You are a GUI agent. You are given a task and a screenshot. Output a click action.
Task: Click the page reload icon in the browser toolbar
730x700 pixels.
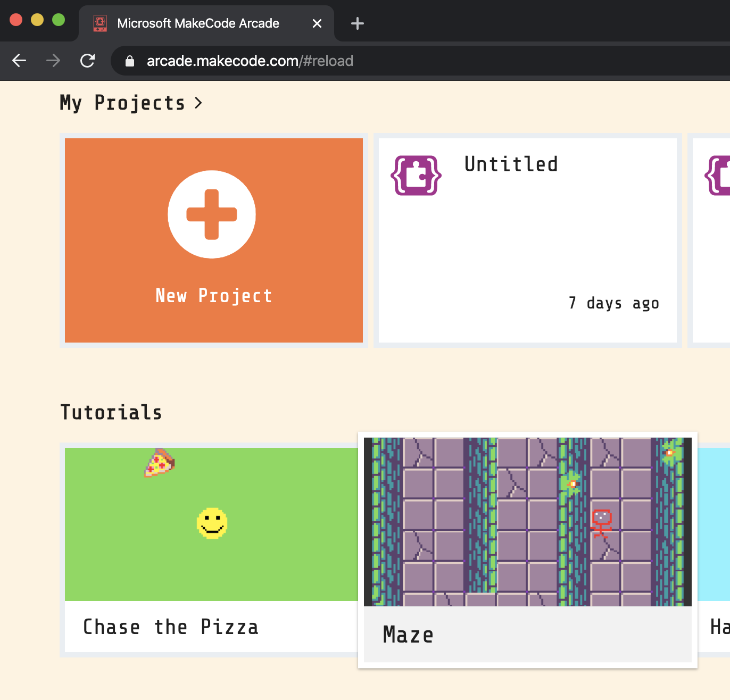pyautogui.click(x=87, y=61)
